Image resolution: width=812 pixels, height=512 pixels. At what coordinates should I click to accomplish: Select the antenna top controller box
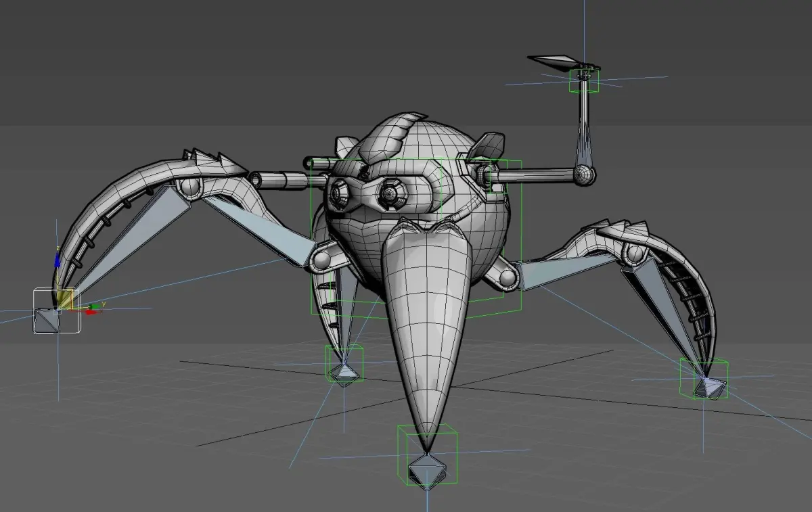[x=584, y=80]
